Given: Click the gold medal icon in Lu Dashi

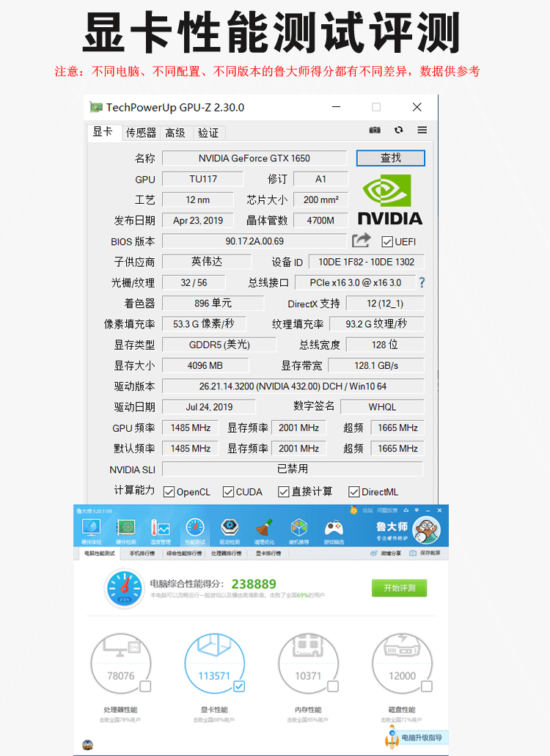Looking at the screenshot, I should pyautogui.click(x=353, y=510).
